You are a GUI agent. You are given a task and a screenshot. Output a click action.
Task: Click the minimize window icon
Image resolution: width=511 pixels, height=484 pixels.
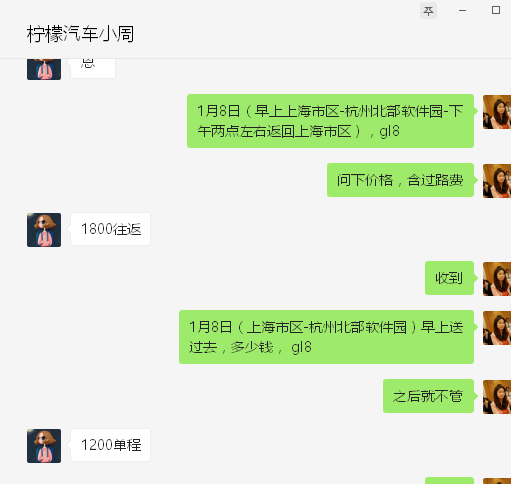[462, 11]
